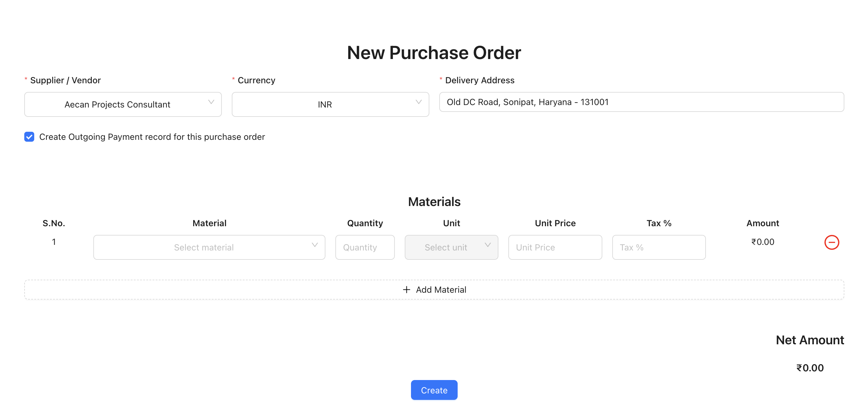Screen dimensions: 868x417
Task: Enable Create Outgoing Payment for this purchase order
Action: point(29,137)
